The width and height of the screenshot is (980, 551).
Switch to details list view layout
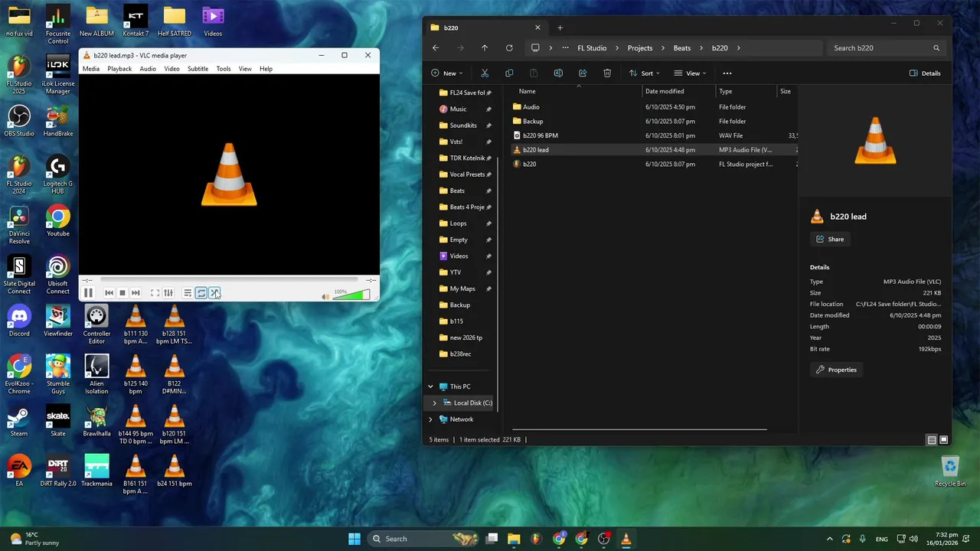[932, 440]
